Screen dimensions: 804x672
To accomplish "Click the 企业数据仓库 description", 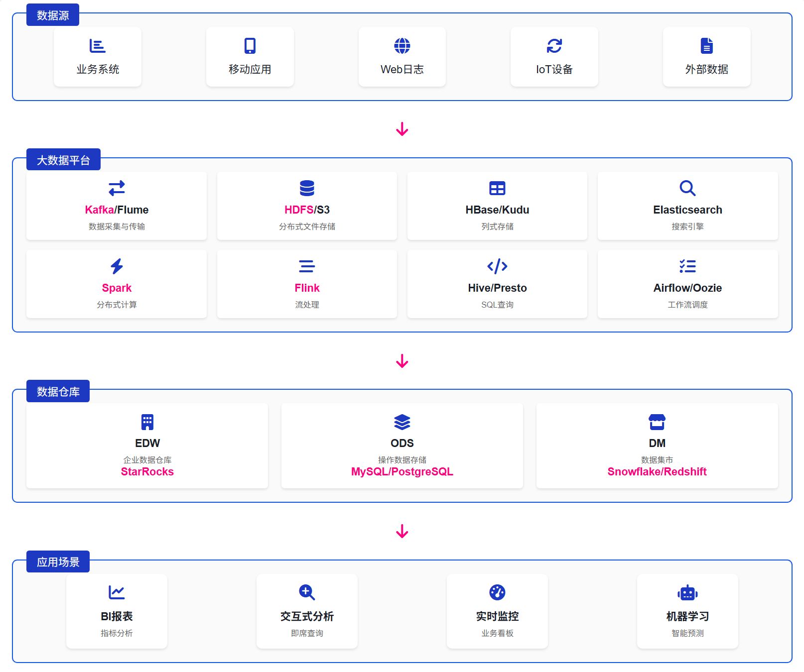I will (147, 460).
